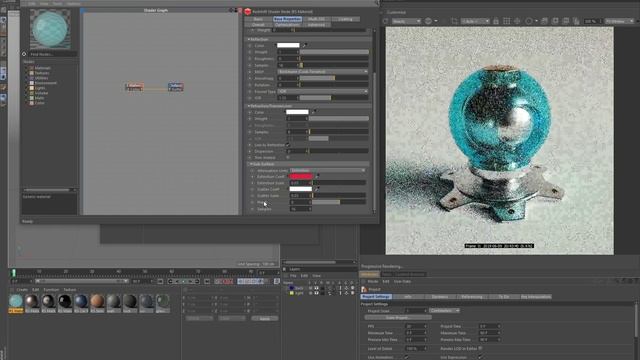
Task: Toggle solo icon for the Back layer
Action: coord(311,288)
